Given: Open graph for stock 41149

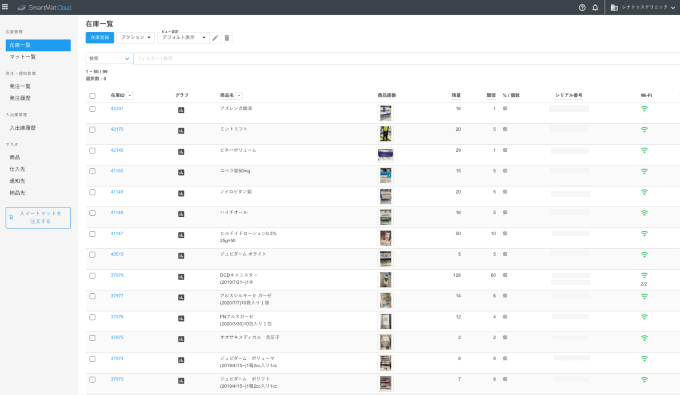Looking at the screenshot, I should (181, 193).
